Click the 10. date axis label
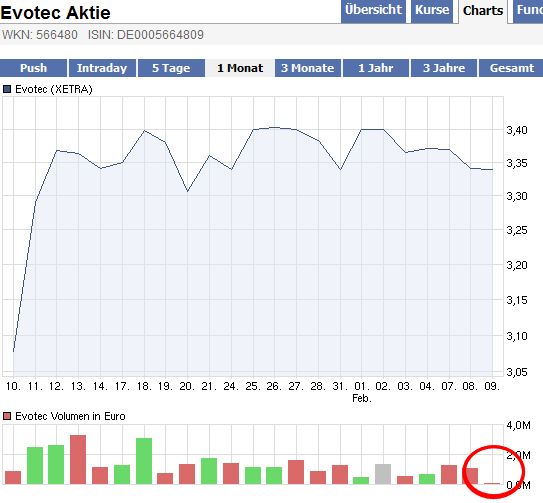This screenshot has height=503, width=543. [x=13, y=386]
